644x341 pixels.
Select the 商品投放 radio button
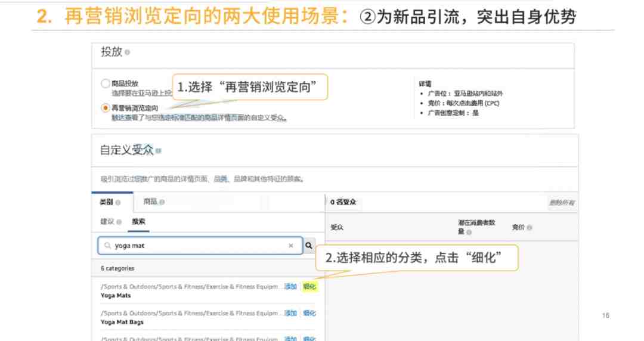point(106,84)
